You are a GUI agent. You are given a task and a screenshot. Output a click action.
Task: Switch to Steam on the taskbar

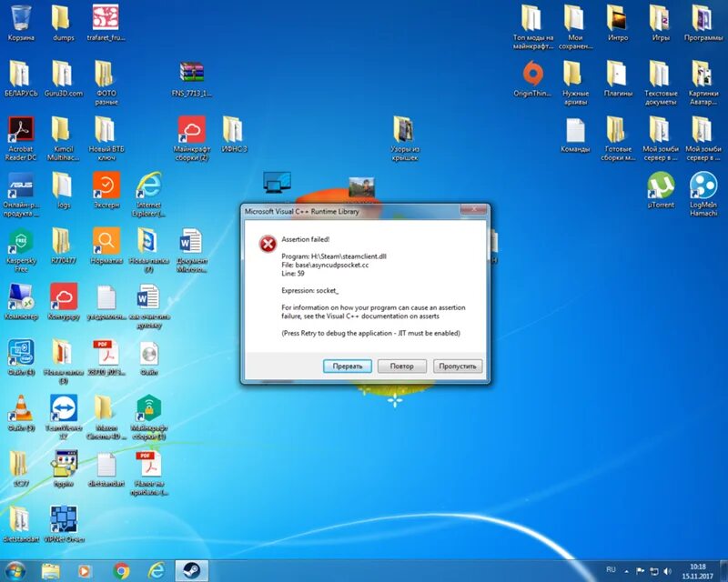[x=191, y=571]
